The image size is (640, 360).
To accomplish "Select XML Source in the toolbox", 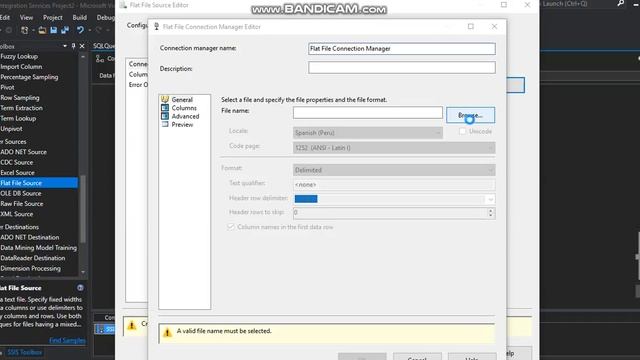I will (16, 214).
